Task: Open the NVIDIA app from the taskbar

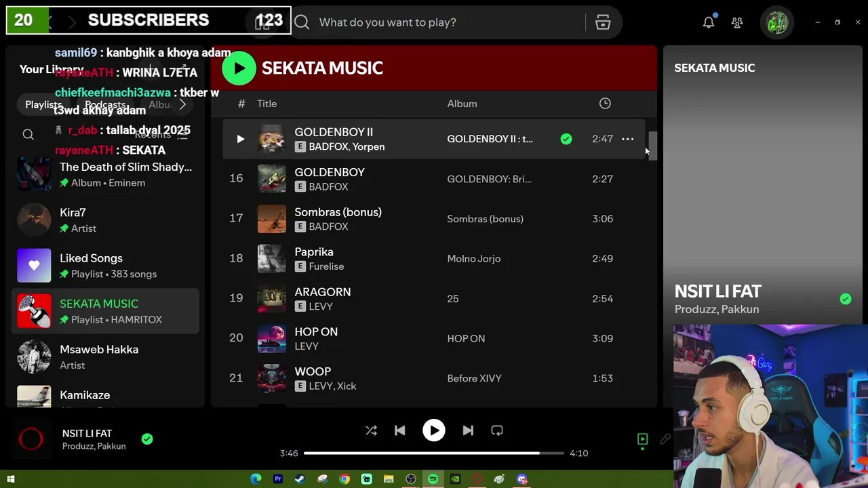Action: coord(455,479)
